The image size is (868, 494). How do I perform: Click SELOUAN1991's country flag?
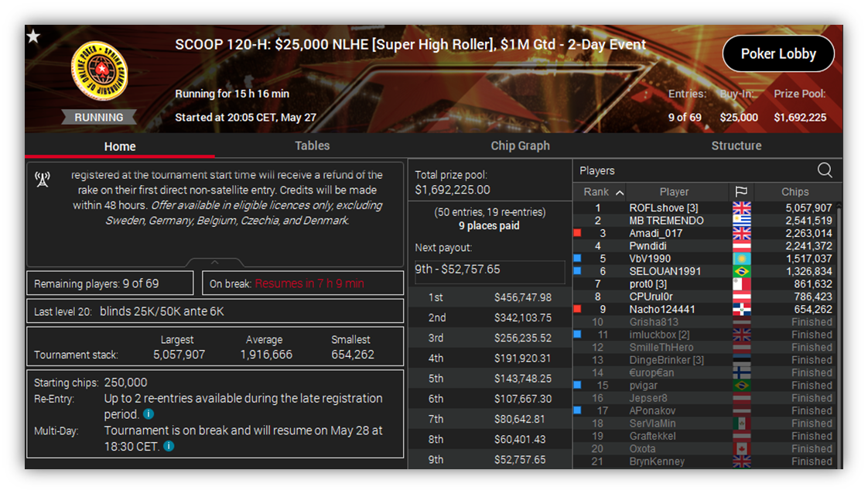coord(741,271)
